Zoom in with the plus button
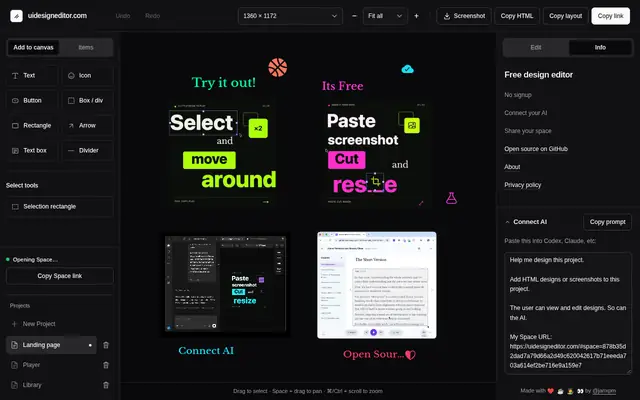The height and width of the screenshot is (400, 640). (x=416, y=16)
